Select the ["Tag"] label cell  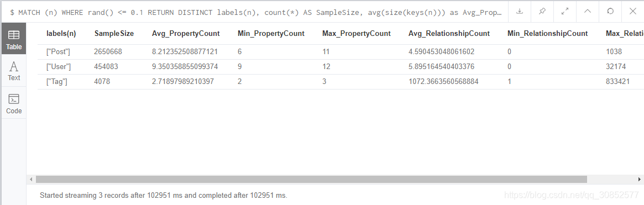tap(57, 81)
